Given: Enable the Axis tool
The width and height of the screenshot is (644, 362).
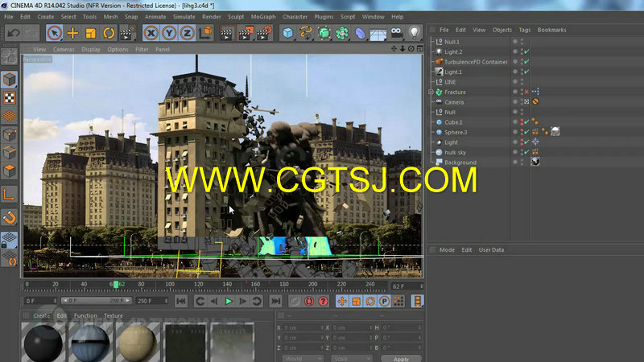Looking at the screenshot, I should (x=9, y=195).
